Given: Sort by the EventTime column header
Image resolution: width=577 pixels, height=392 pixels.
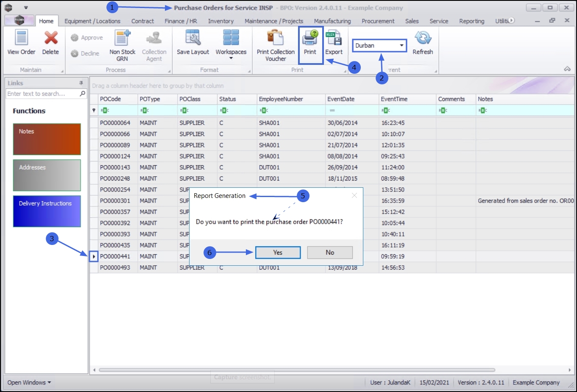Looking at the screenshot, I should pos(407,99).
